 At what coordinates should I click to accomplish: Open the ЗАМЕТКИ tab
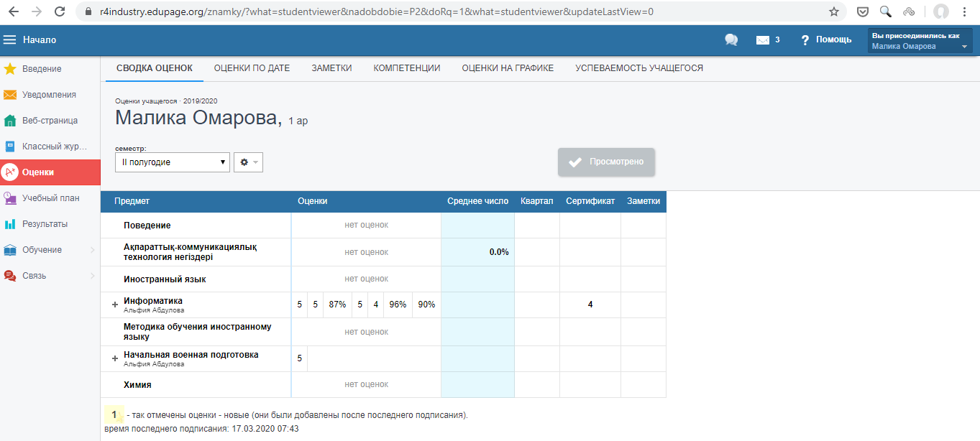pos(331,68)
